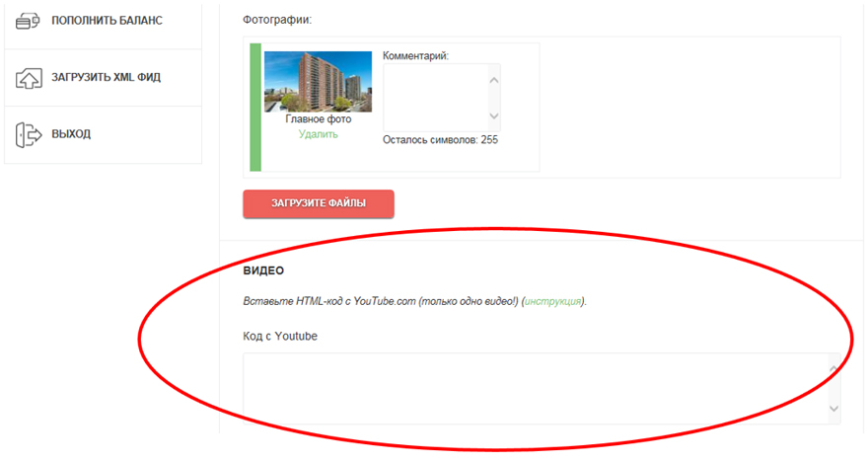Screen dimensions: 868x462
Task: Click the green Удалить link under photo
Action: 318,134
